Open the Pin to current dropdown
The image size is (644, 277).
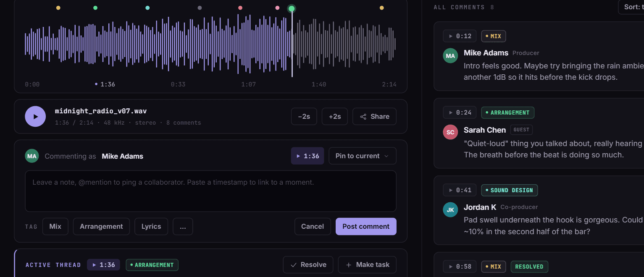tap(363, 156)
